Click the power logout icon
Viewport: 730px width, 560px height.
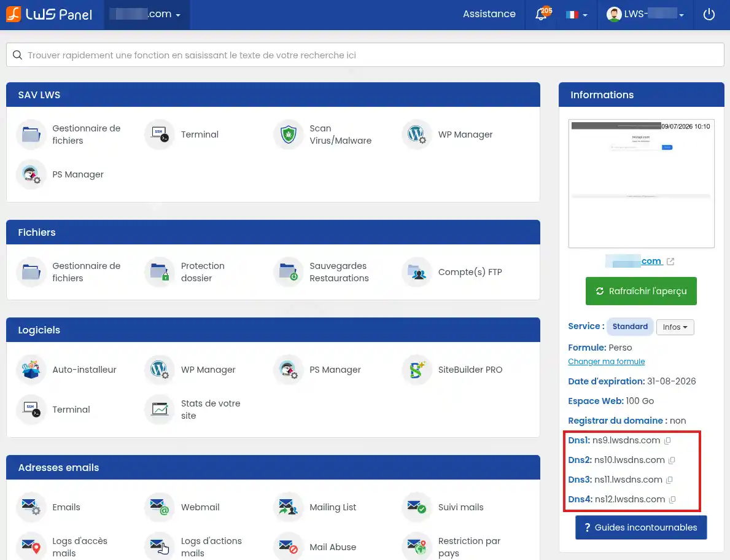[709, 15]
